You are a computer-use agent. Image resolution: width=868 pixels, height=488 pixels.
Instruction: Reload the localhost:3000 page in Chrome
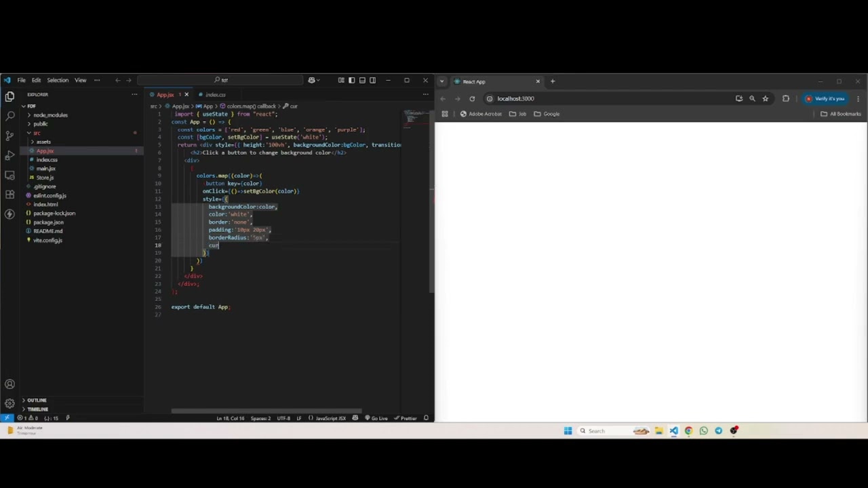pyautogui.click(x=472, y=98)
